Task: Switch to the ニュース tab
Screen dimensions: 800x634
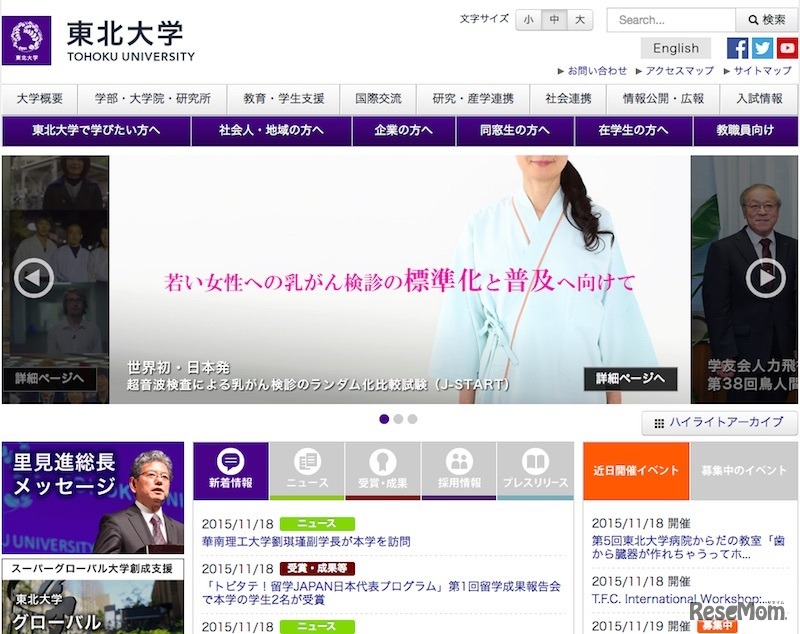Action: coord(307,471)
